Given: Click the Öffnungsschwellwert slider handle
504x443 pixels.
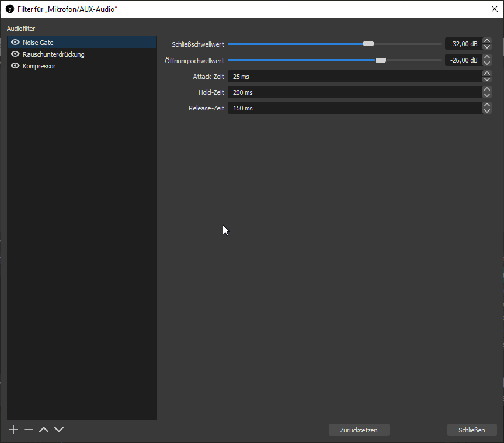Looking at the screenshot, I should [381, 60].
